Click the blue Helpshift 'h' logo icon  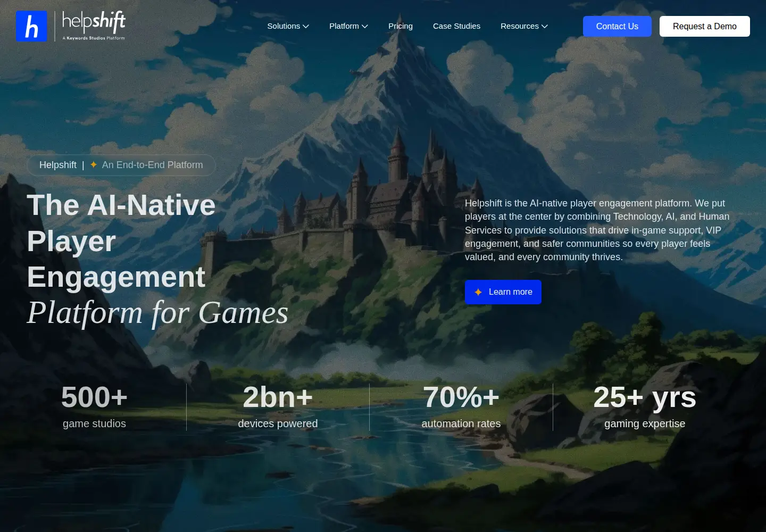pos(31,26)
